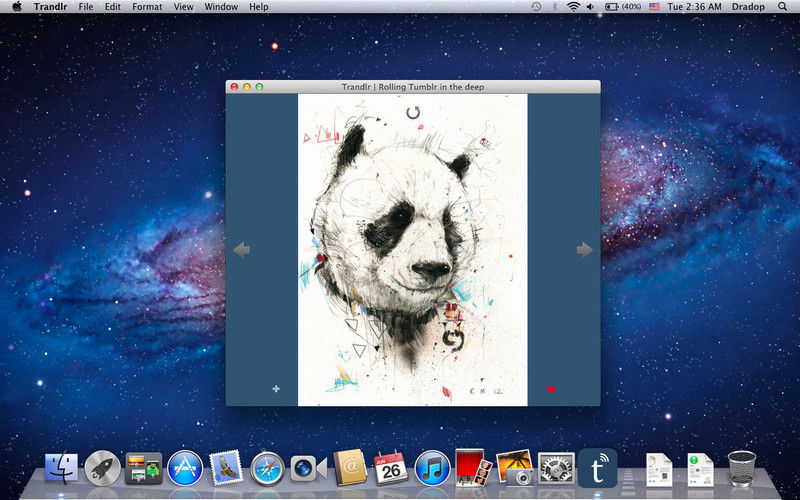The width and height of the screenshot is (800, 500).
Task: Open Mission Control in the Dock
Action: tap(144, 468)
